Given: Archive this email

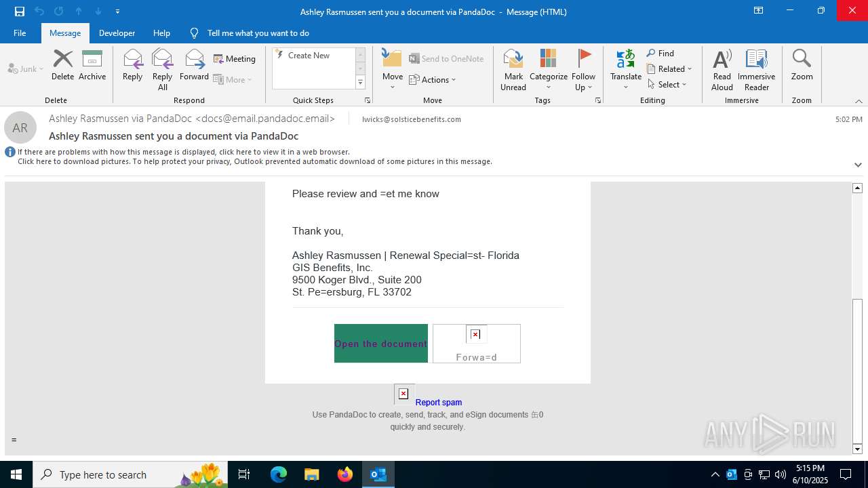Looking at the screenshot, I should tap(92, 65).
